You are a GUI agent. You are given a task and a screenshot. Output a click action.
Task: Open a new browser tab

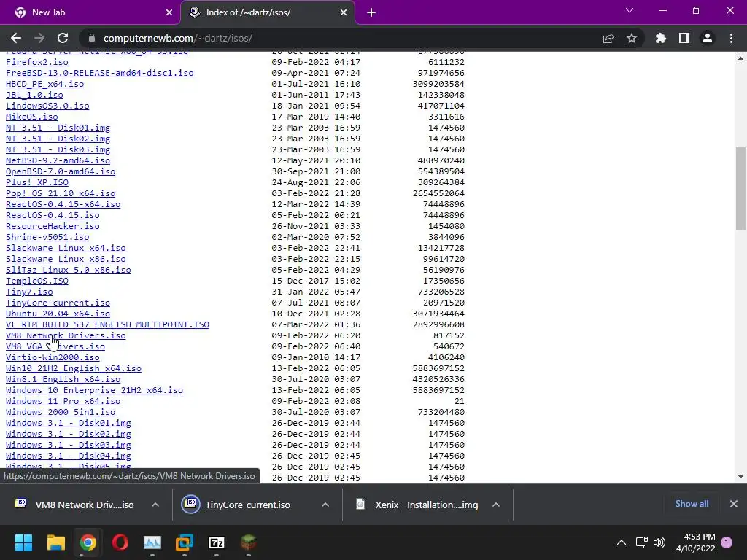[371, 12]
